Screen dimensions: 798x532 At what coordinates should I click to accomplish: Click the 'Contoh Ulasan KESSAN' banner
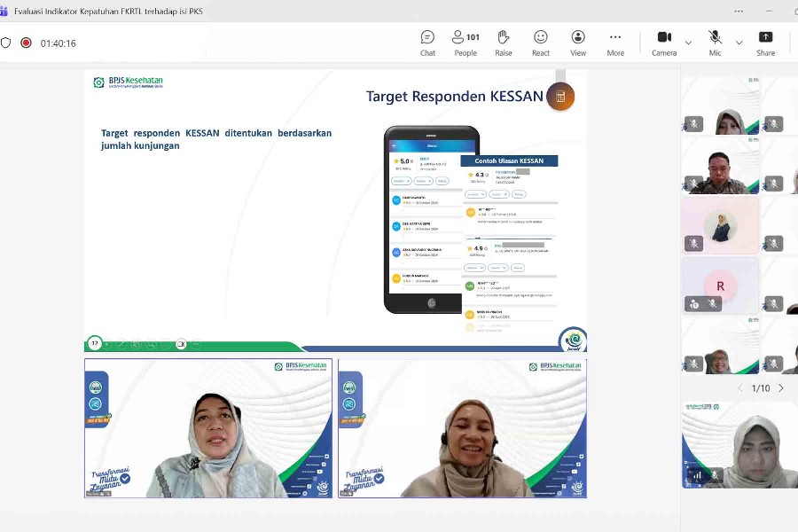pos(509,160)
